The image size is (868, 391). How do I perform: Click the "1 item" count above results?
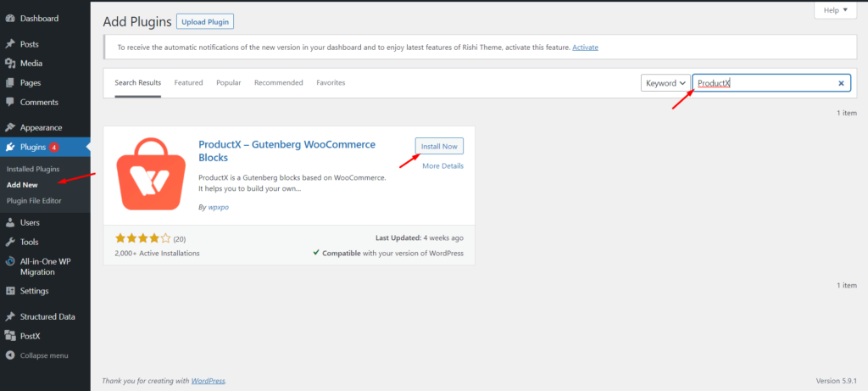click(847, 113)
